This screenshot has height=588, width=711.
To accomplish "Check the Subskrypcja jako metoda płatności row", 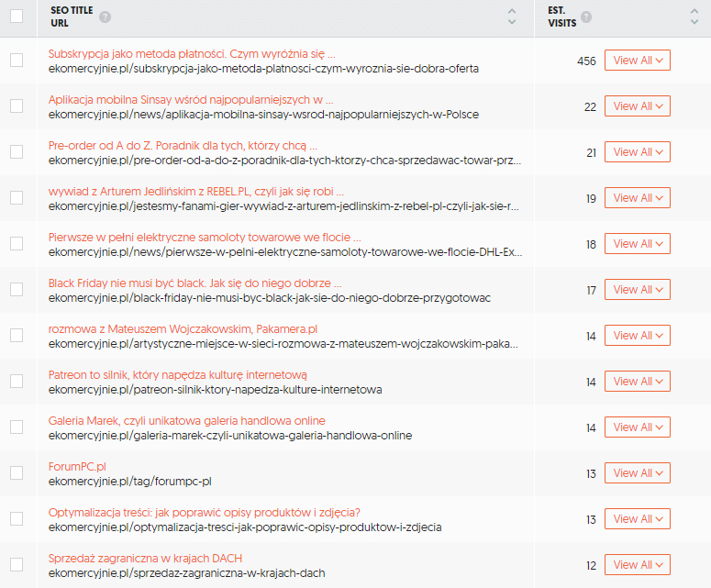I will (17, 61).
